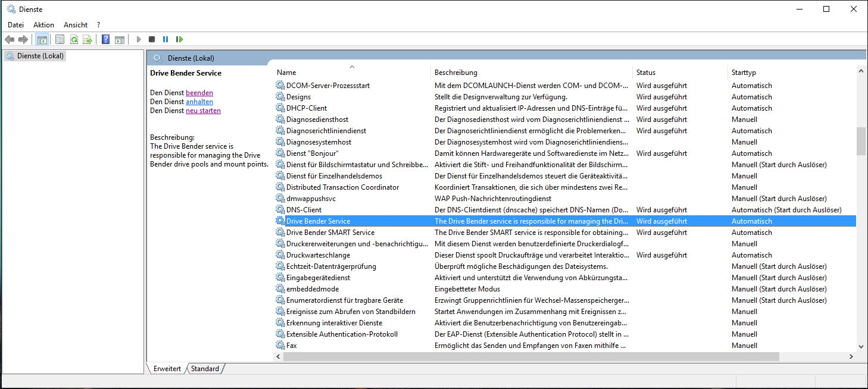Open the Ansicht menu
The width and height of the screenshot is (868, 389).
click(76, 25)
